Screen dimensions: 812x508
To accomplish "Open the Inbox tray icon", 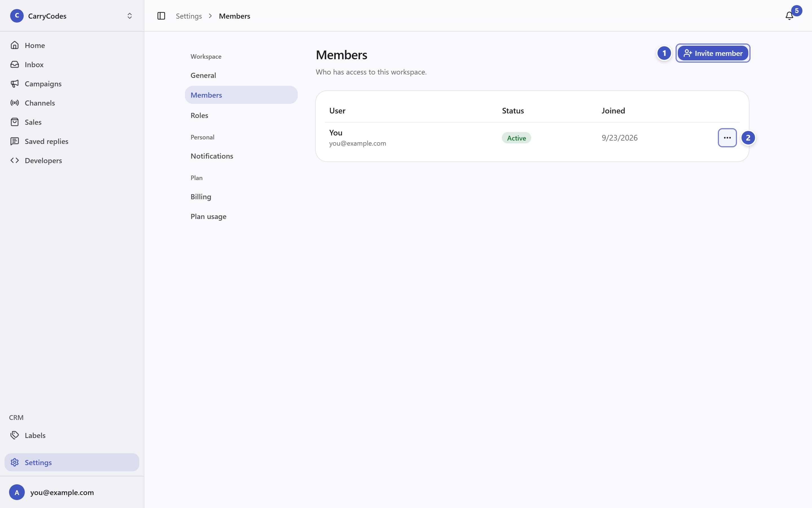I will coord(14,64).
